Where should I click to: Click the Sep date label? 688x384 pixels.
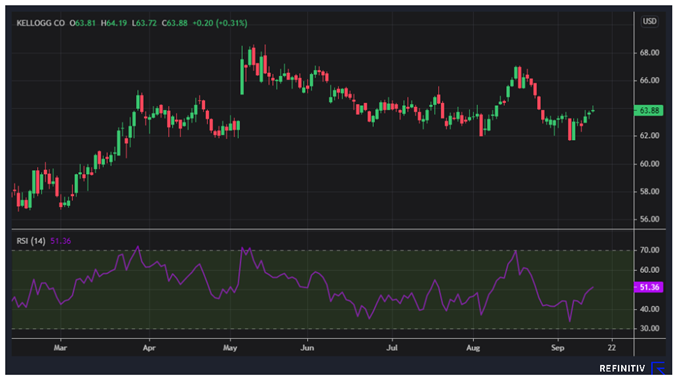tap(557, 348)
